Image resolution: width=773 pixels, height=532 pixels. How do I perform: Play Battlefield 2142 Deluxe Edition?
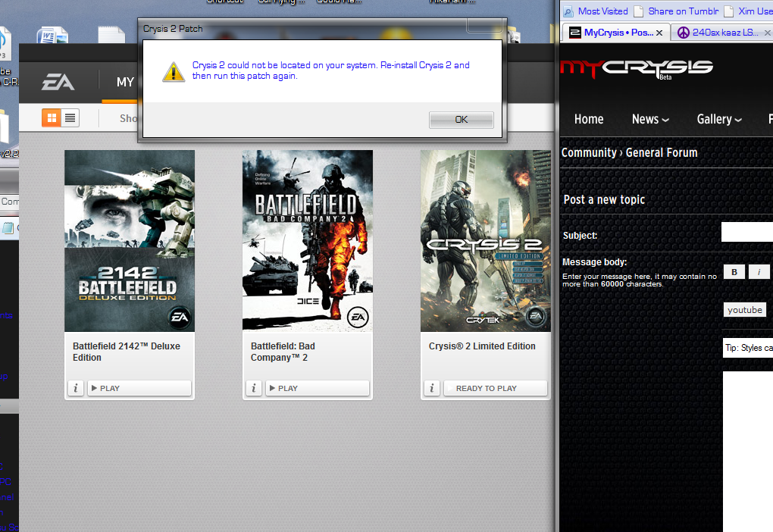(139, 388)
